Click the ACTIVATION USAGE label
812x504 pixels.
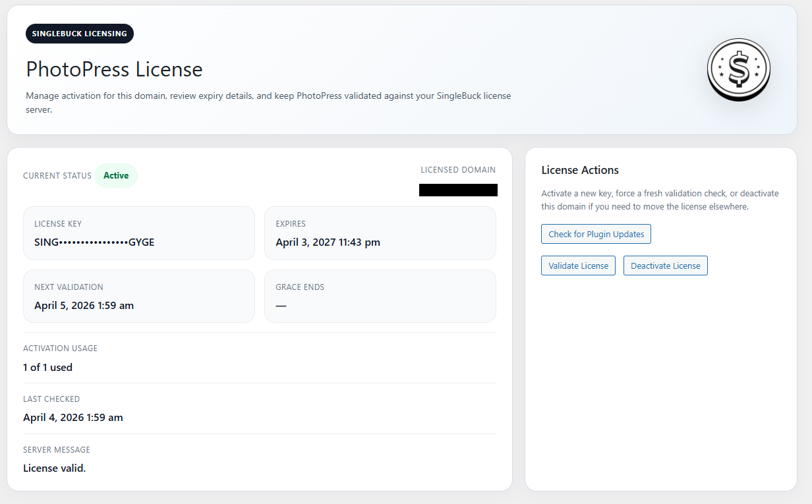pyautogui.click(x=60, y=349)
